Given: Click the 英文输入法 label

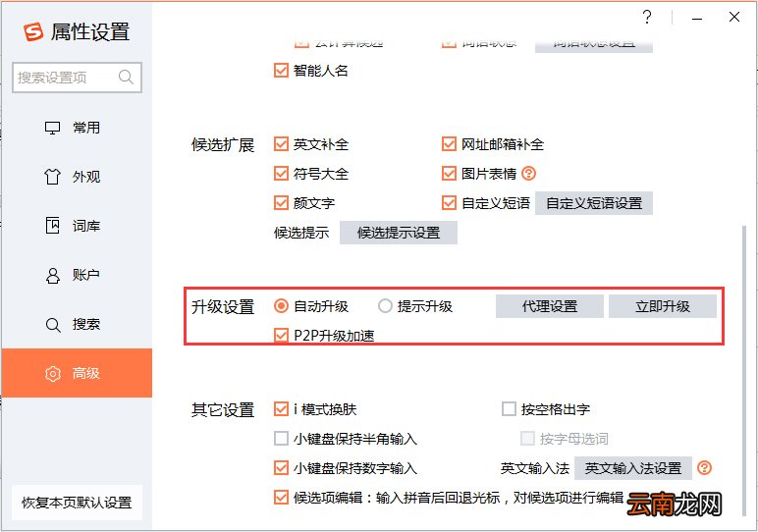Looking at the screenshot, I should pos(535,468).
